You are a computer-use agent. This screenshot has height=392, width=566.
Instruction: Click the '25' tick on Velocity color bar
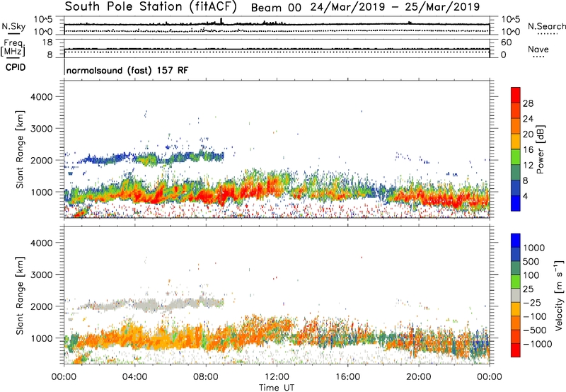[x=528, y=289]
